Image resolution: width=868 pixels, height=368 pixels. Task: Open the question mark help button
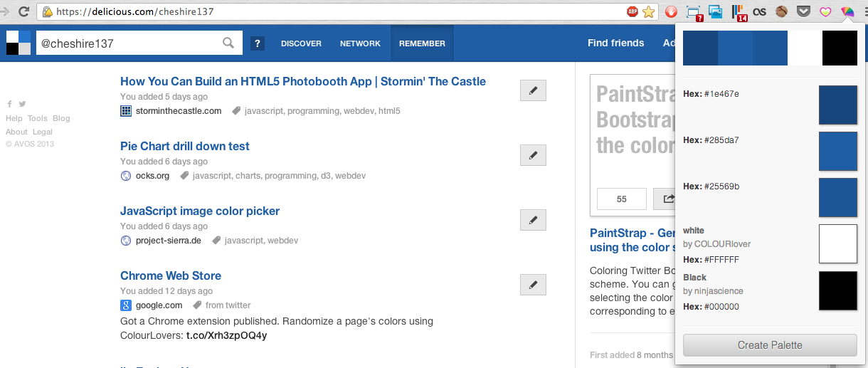tap(258, 43)
